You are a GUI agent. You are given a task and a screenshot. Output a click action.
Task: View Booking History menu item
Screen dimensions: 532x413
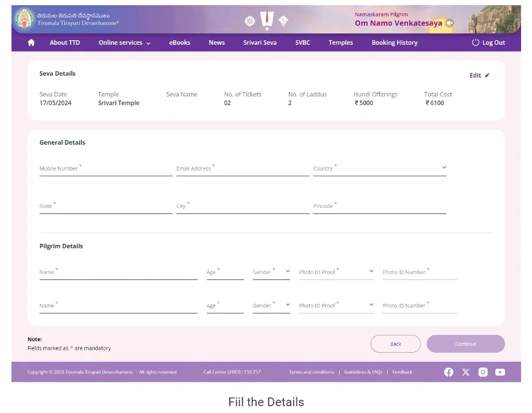click(x=395, y=43)
